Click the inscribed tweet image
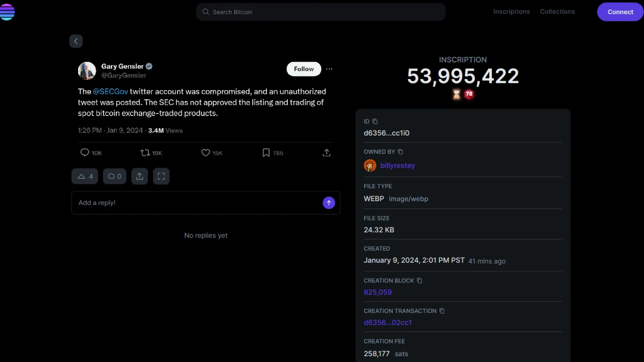Viewport: 644px width, 362px height. click(x=205, y=109)
